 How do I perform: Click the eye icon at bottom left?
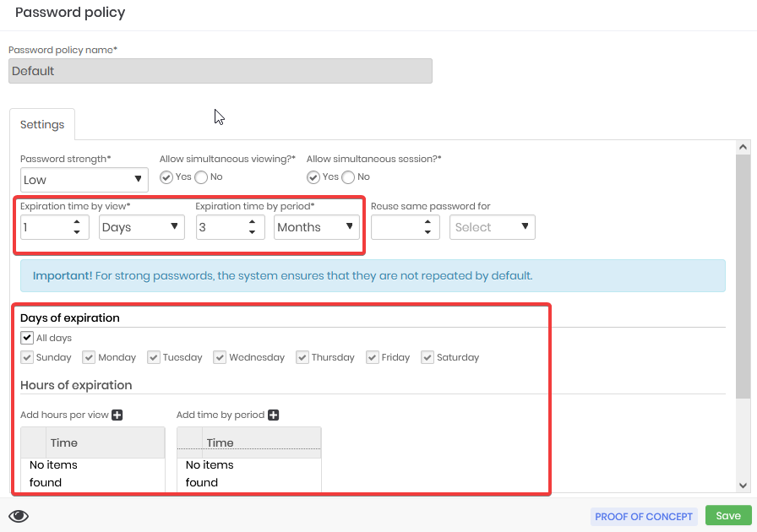pos(19,516)
